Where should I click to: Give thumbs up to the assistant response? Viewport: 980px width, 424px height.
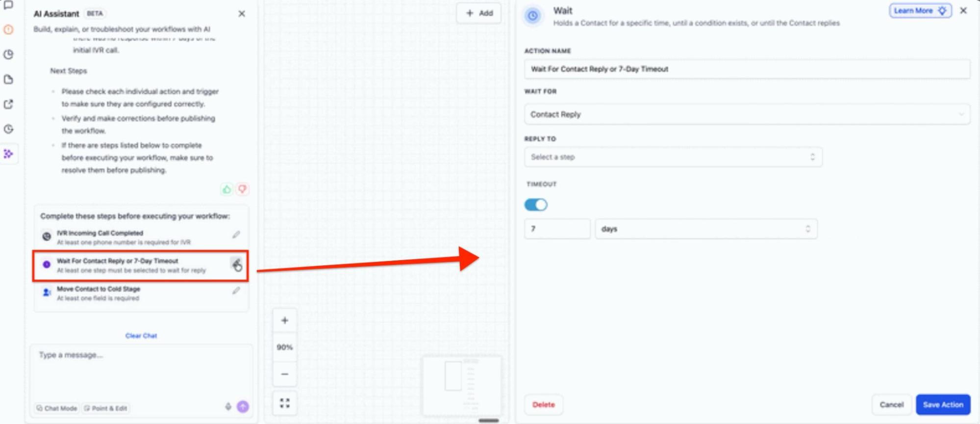(226, 189)
